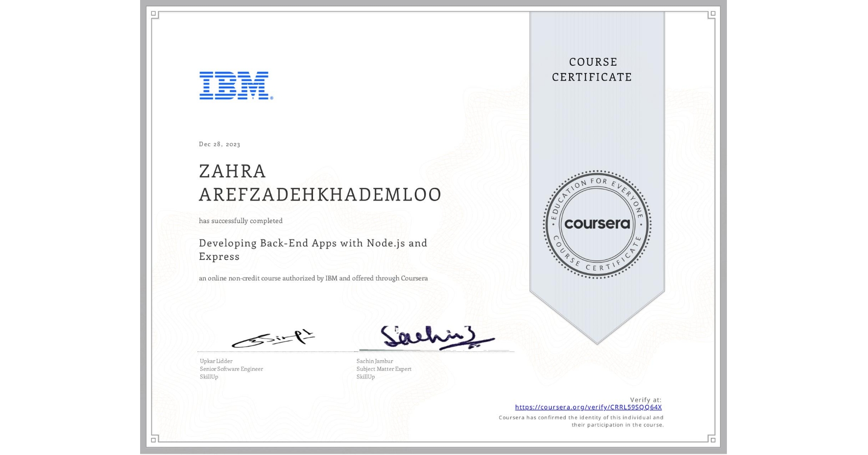Click the Subject Matter Expert title text

click(384, 369)
